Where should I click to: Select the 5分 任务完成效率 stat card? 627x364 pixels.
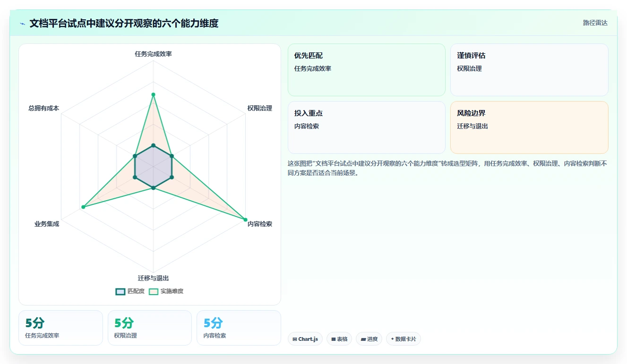60,328
